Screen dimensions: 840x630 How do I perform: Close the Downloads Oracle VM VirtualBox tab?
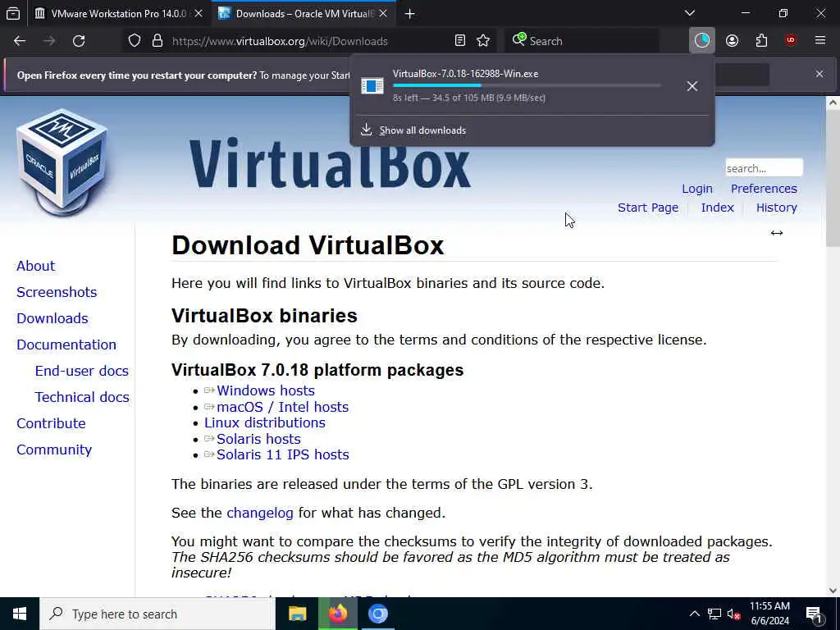click(383, 13)
